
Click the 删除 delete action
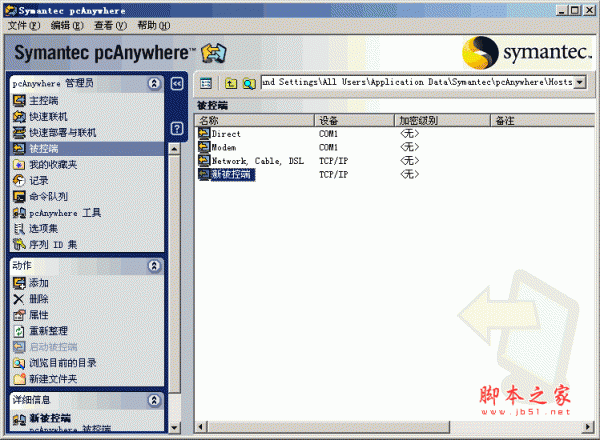(x=31, y=299)
